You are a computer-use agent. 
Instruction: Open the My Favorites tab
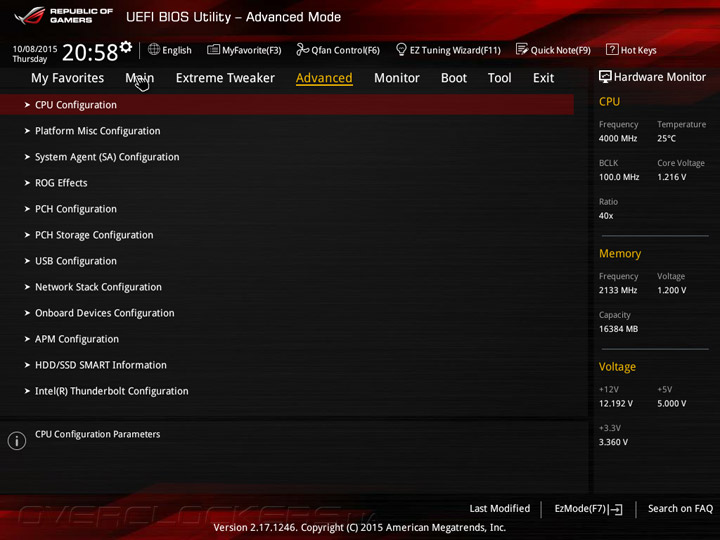click(68, 78)
